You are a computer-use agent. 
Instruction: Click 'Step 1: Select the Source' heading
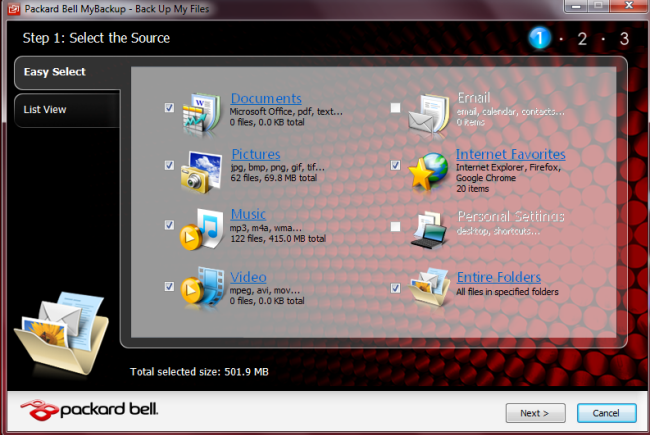coord(96,38)
